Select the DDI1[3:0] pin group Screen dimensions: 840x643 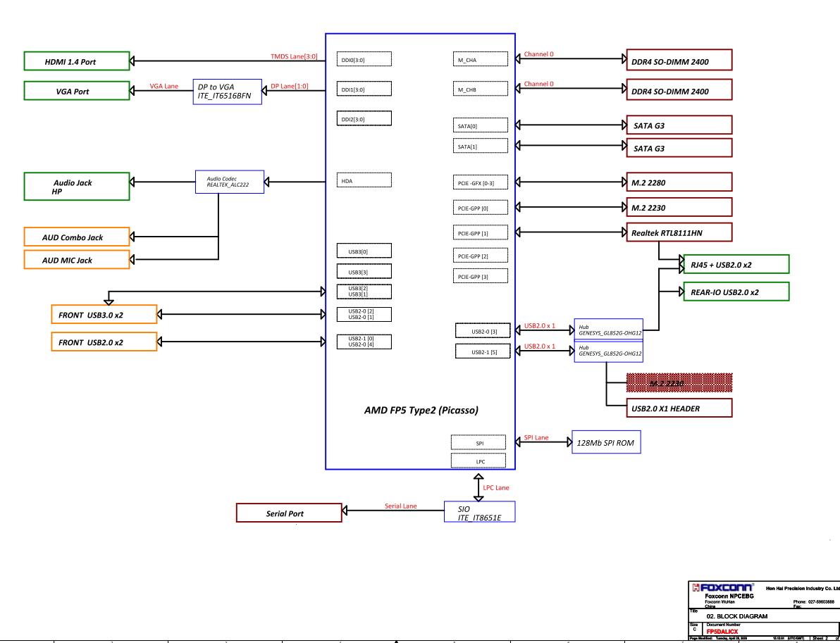tap(364, 89)
